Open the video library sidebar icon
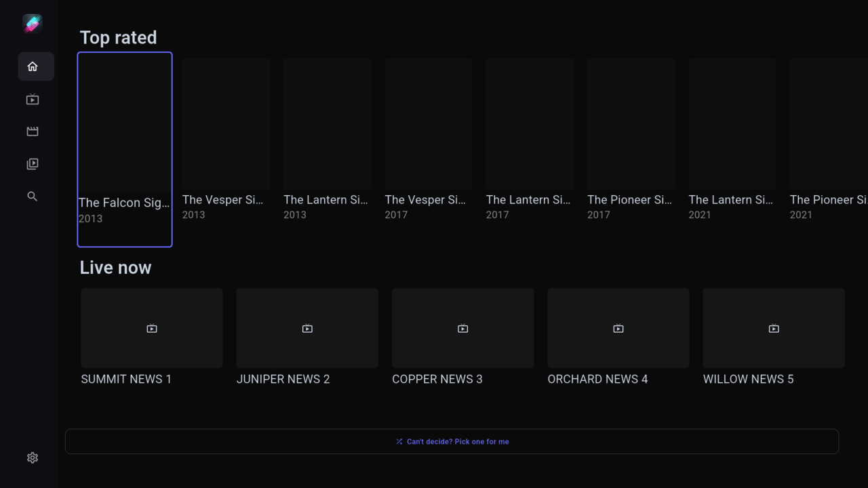The width and height of the screenshot is (868, 488). [33, 164]
